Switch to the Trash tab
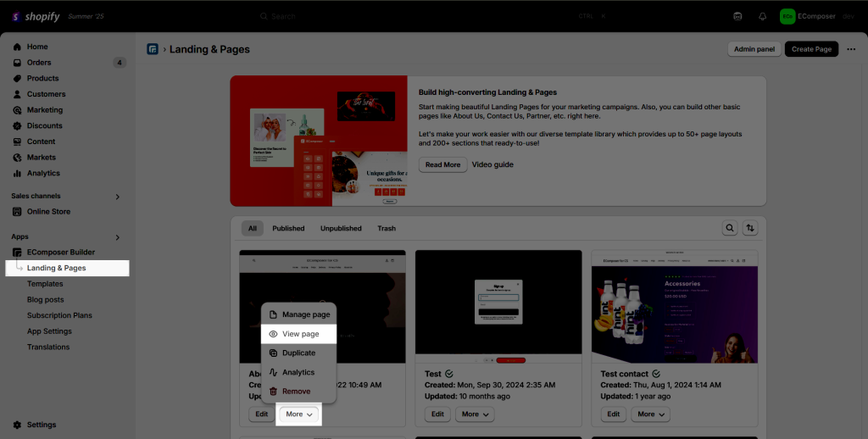This screenshot has height=439, width=868. point(387,228)
